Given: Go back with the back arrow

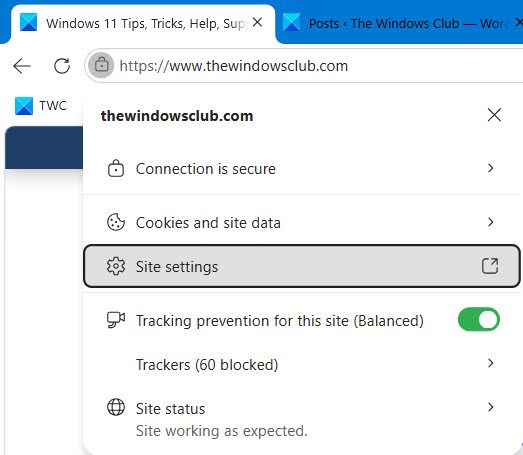Looking at the screenshot, I should (x=22, y=66).
